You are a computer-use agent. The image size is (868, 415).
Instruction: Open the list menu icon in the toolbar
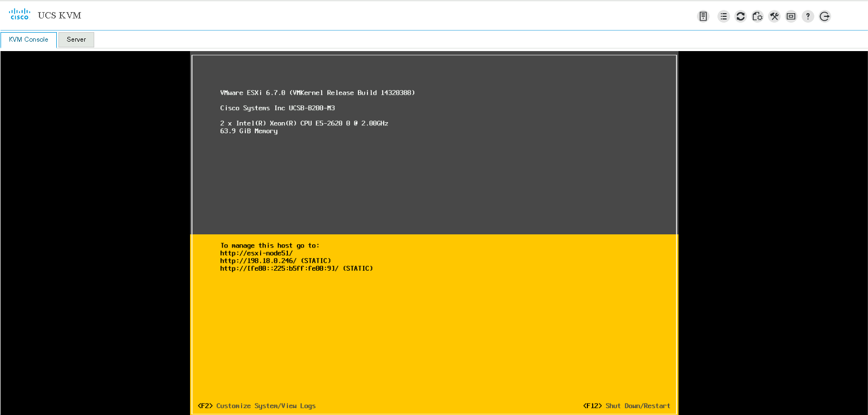(x=724, y=16)
